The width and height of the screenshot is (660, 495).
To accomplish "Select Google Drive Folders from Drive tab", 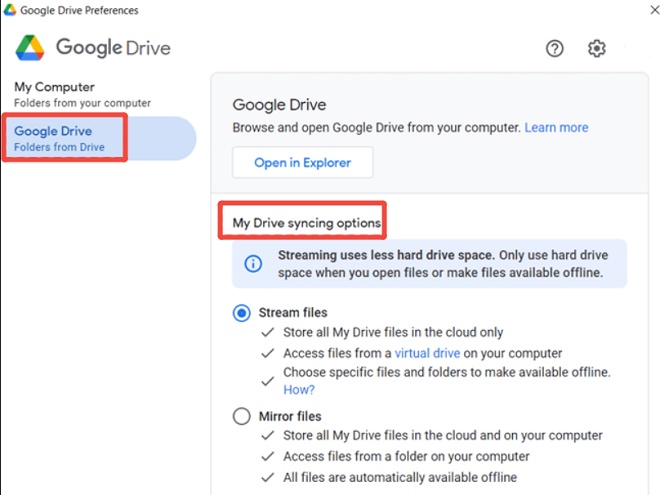I will point(99,138).
